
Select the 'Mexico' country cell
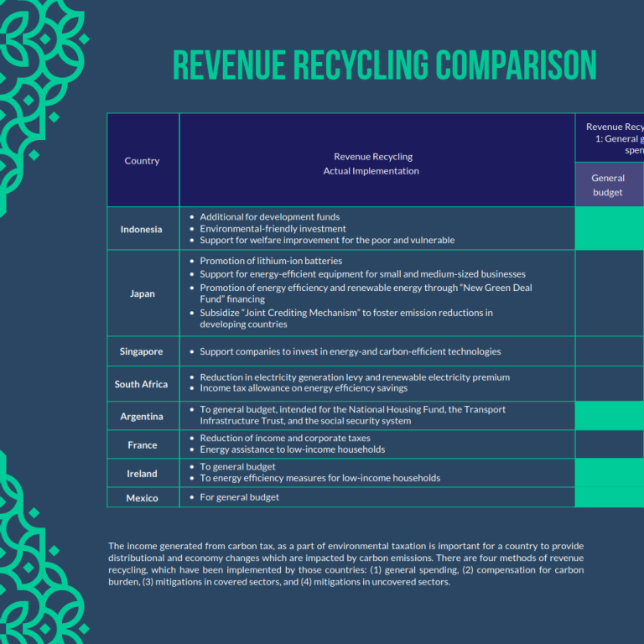click(x=143, y=497)
